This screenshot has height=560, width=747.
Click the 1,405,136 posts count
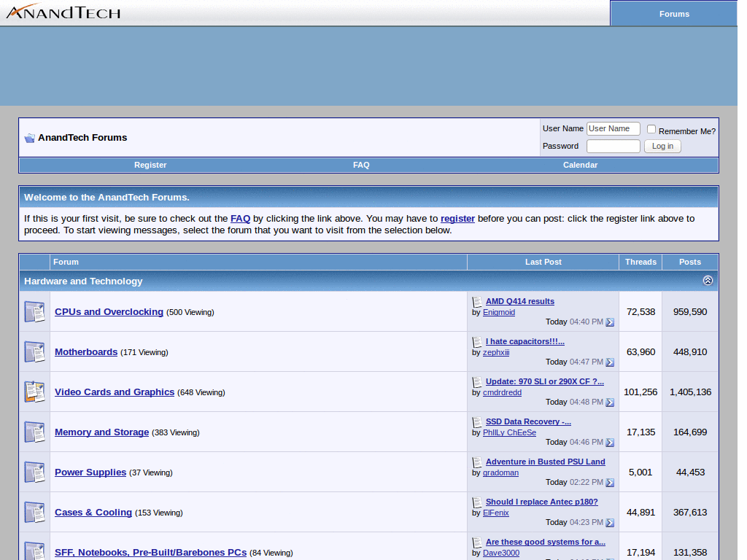690,392
